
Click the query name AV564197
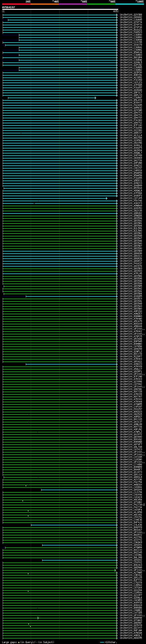point(8,8)
